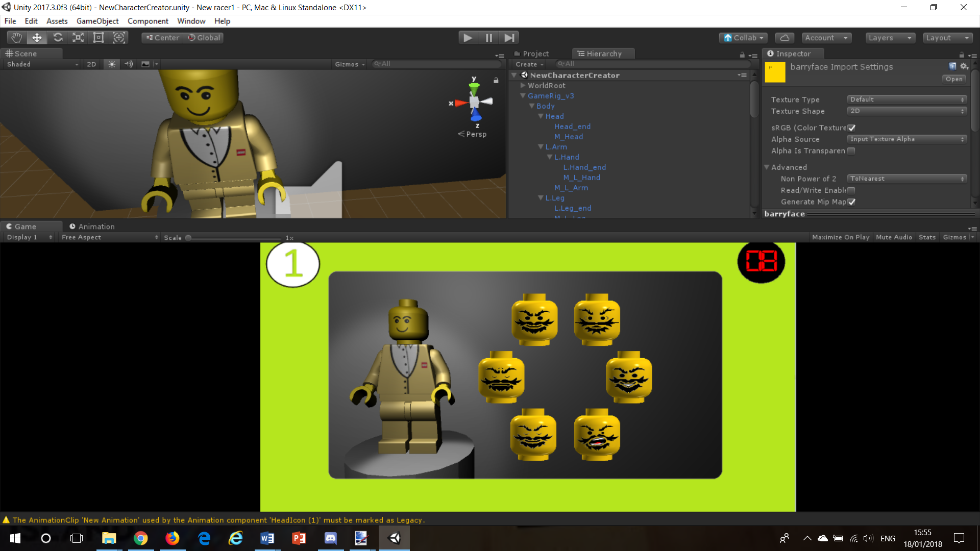
Task: Open the Window menu
Action: pyautogui.click(x=191, y=21)
